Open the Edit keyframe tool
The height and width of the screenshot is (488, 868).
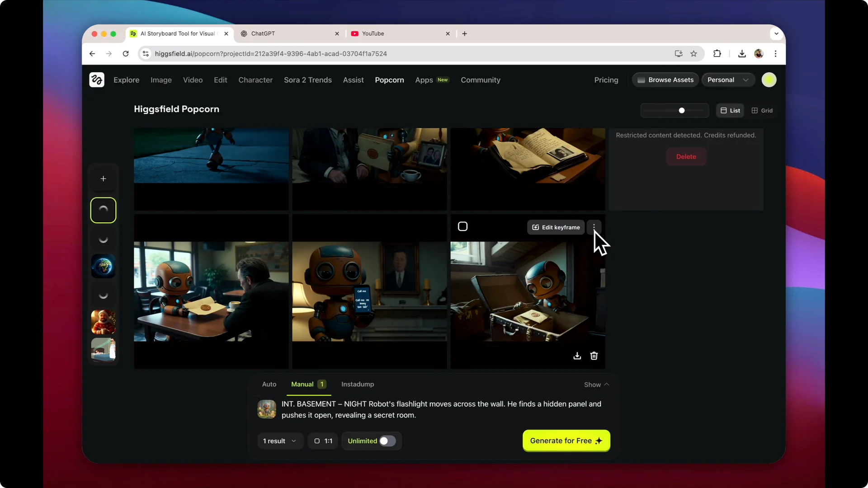[556, 227]
